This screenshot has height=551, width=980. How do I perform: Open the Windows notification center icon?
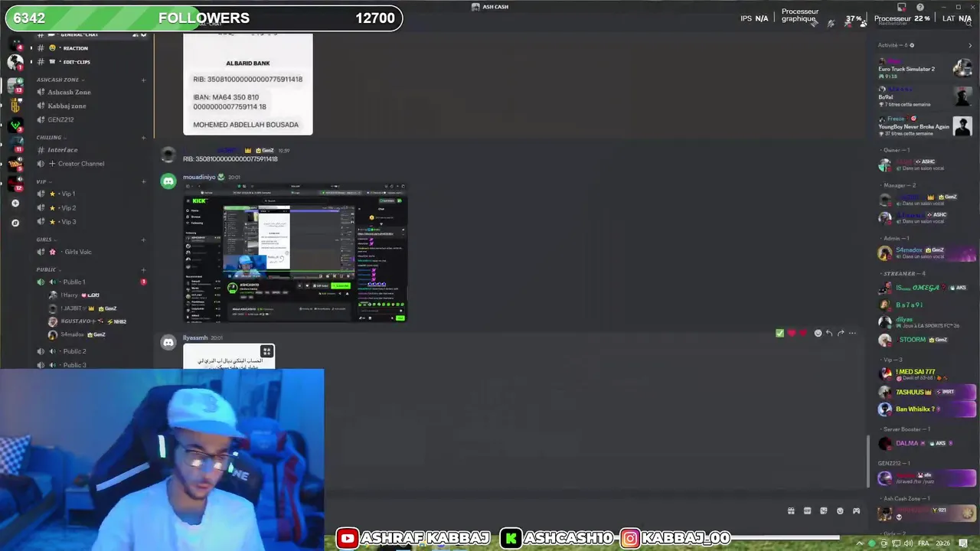[963, 543]
